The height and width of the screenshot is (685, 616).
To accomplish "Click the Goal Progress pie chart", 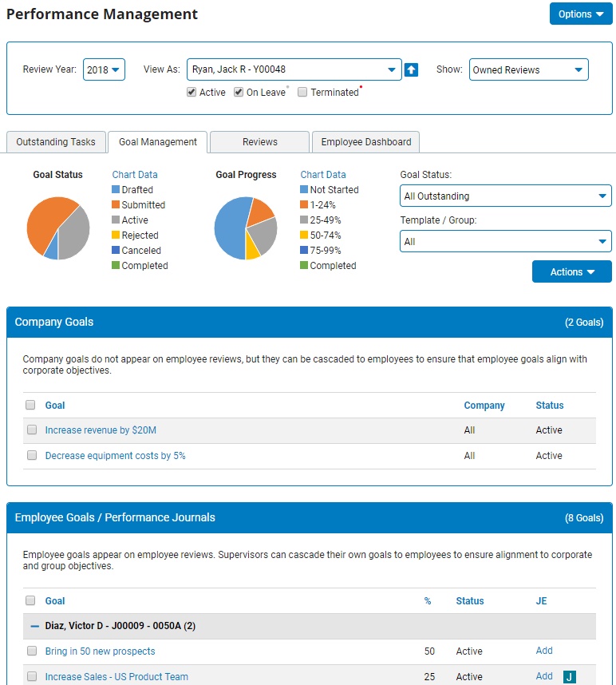I will click(x=246, y=228).
